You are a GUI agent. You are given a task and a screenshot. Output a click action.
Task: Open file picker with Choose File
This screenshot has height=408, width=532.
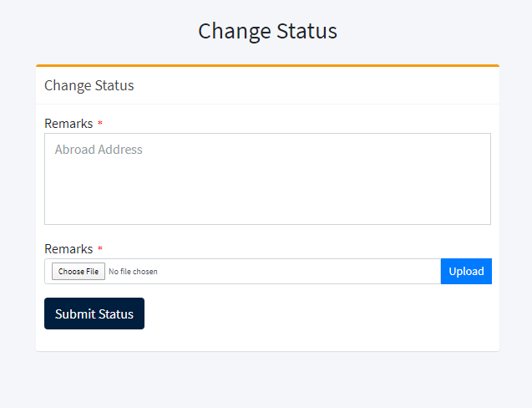79,271
